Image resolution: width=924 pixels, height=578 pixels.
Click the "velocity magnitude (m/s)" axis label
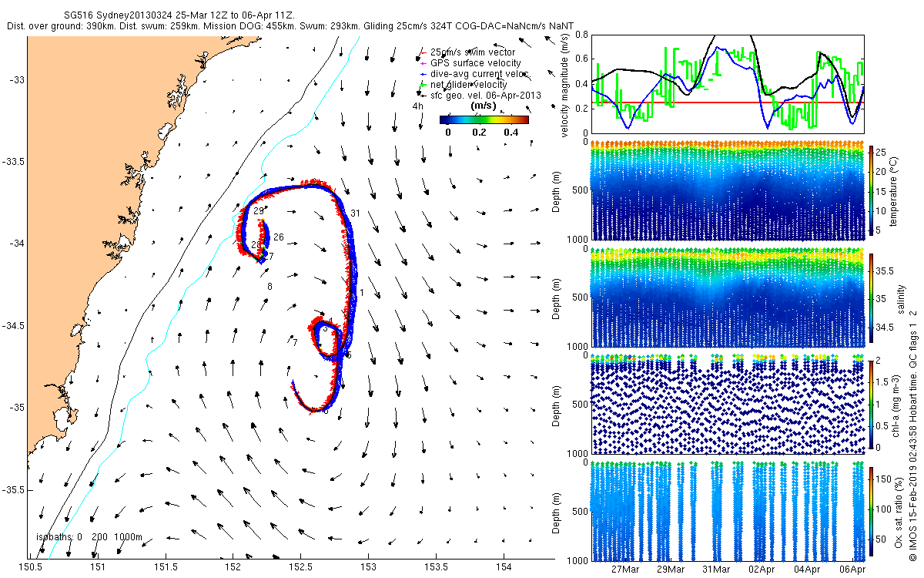point(565,84)
